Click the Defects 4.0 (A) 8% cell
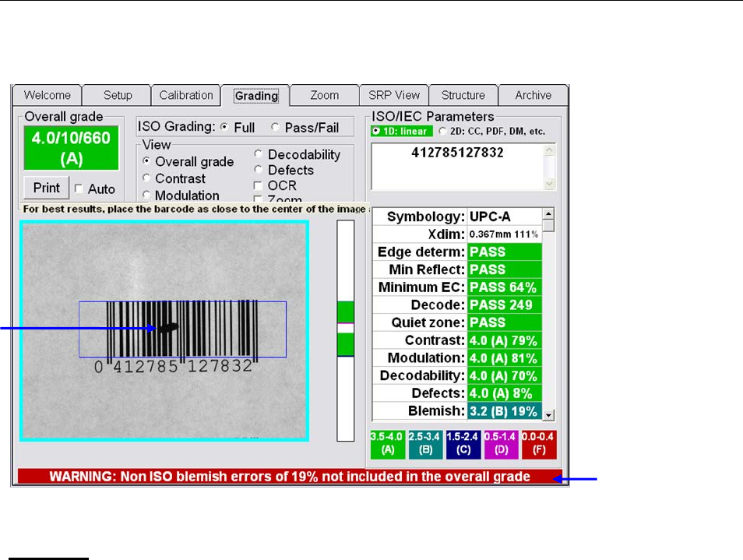743x560 pixels. pos(504,393)
